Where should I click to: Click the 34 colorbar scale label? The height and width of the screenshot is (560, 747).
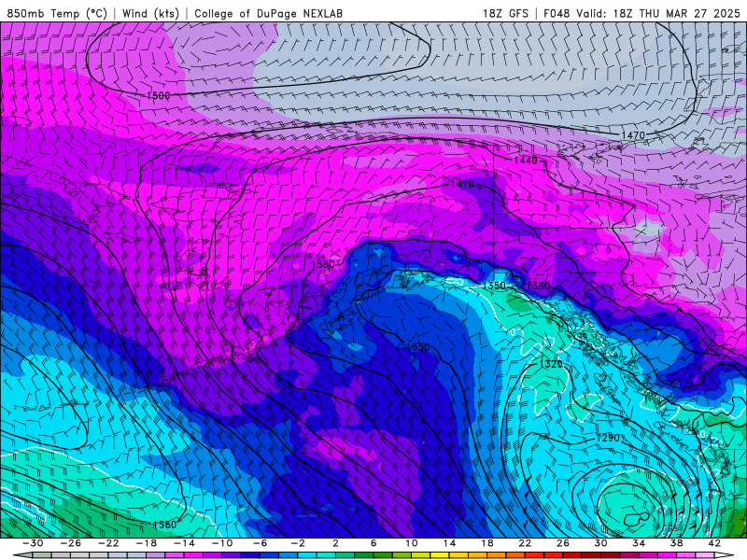pos(639,543)
